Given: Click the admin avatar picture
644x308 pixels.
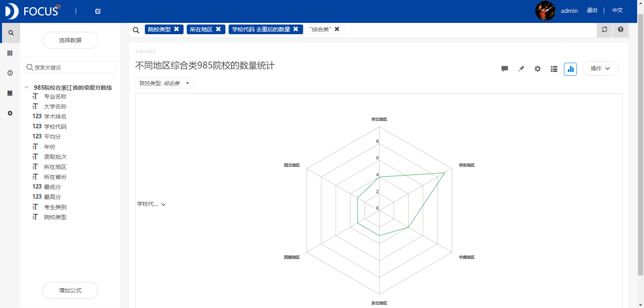Looking at the screenshot, I should tap(545, 11).
